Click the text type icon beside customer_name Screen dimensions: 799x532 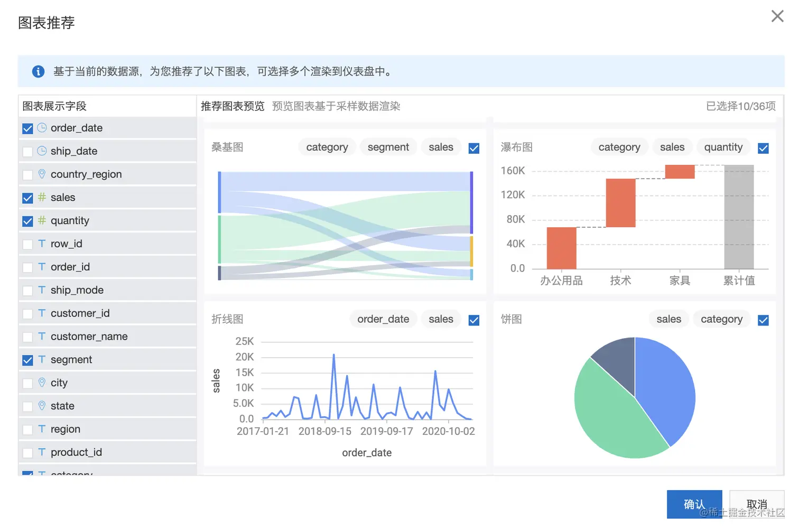(42, 337)
